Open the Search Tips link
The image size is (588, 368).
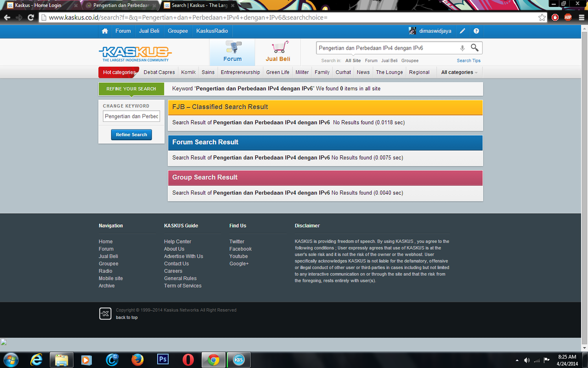pos(469,61)
